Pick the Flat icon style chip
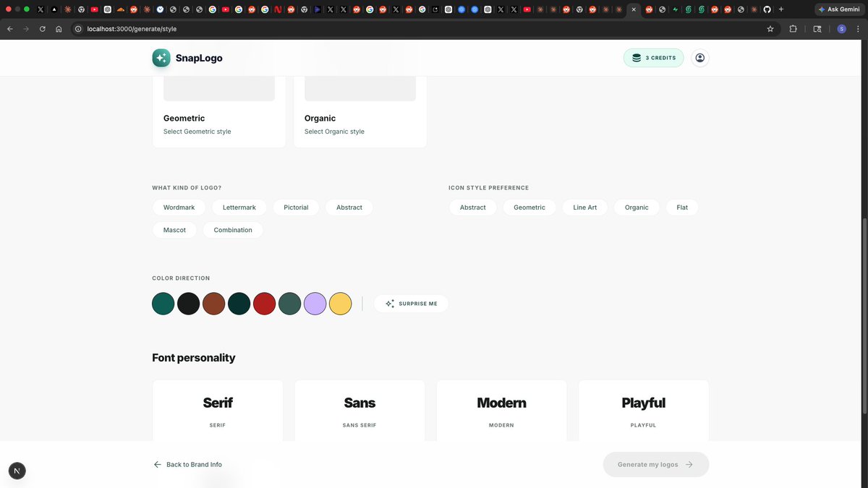This screenshot has width=868, height=488. click(682, 207)
